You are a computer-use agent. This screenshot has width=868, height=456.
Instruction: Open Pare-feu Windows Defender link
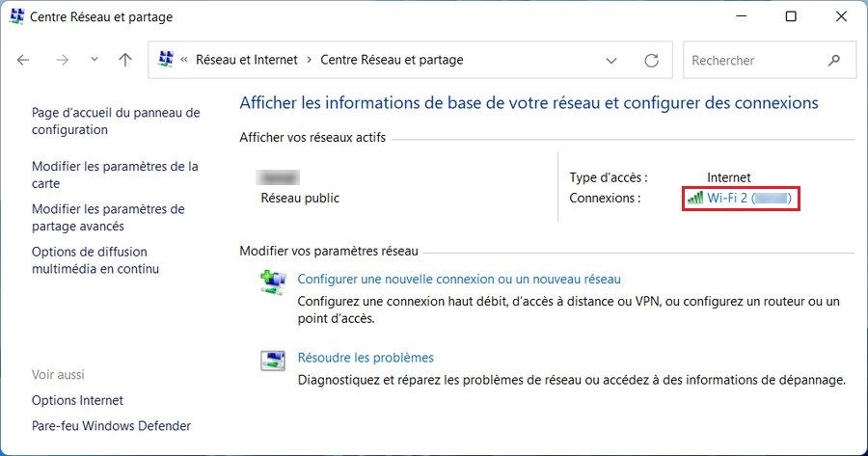[111, 425]
